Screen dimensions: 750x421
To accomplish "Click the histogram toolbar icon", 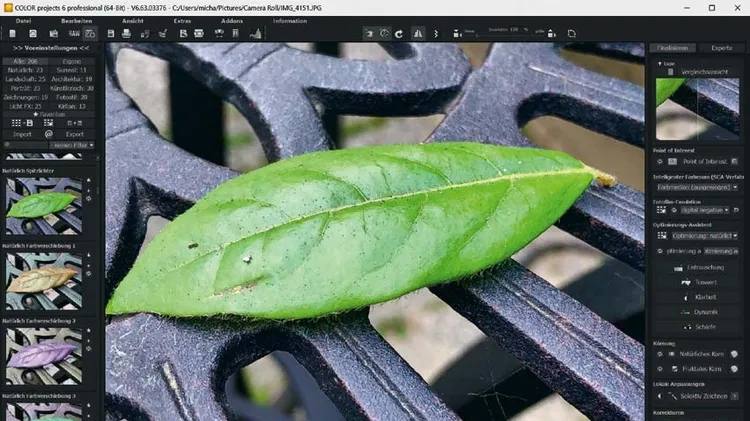I will (255, 33).
